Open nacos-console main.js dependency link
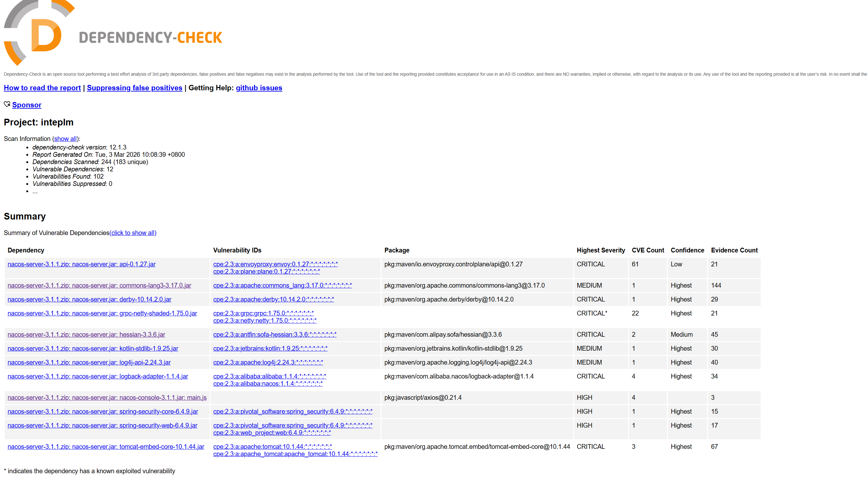The width and height of the screenshot is (868, 484). pyautogui.click(x=107, y=397)
